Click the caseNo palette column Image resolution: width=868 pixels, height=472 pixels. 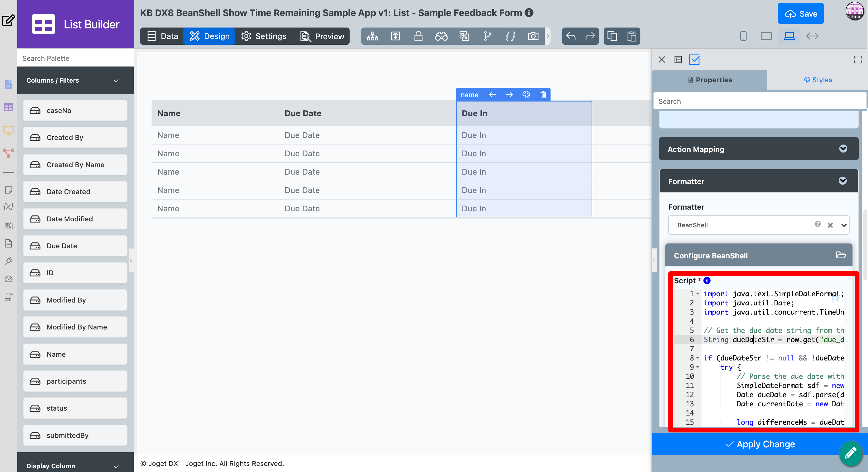tap(75, 110)
